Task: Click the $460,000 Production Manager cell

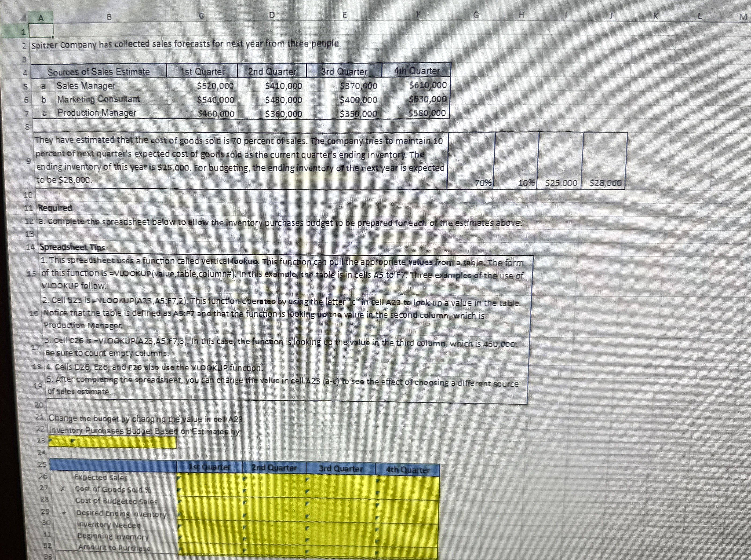Action: coord(202,113)
